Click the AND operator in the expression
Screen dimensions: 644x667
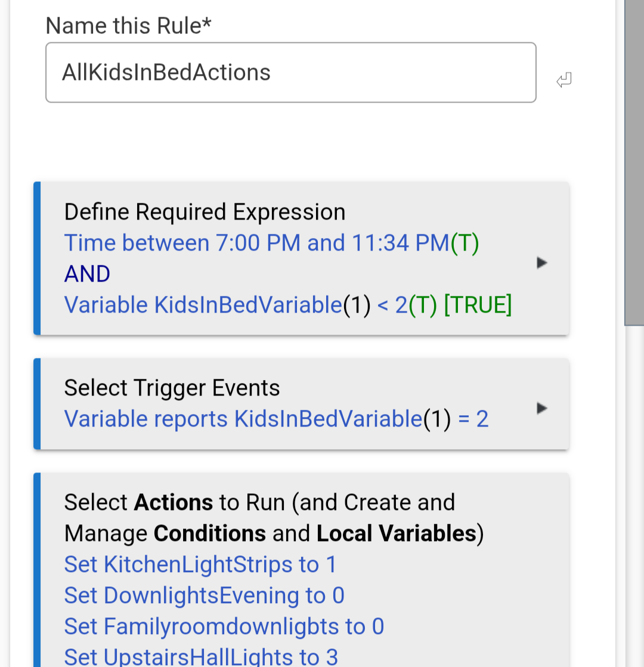point(87,274)
